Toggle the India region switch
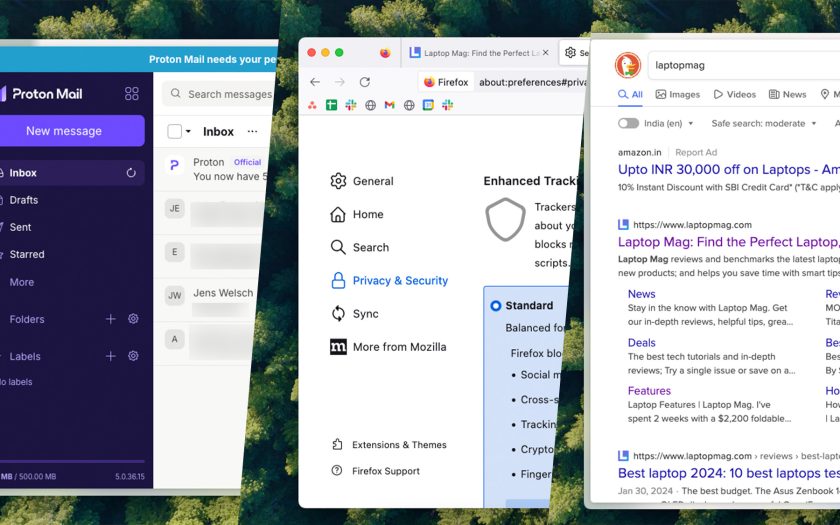Viewport: 840px width, 525px height. pyautogui.click(x=628, y=123)
